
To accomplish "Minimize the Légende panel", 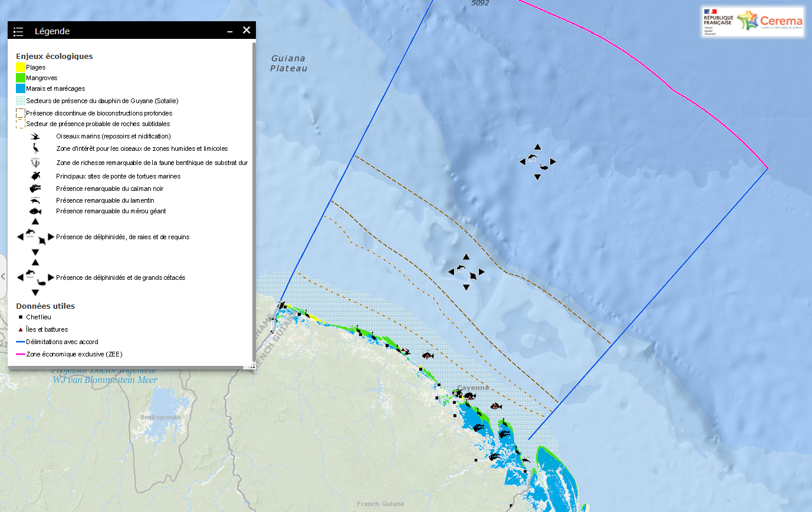I will coord(230,31).
